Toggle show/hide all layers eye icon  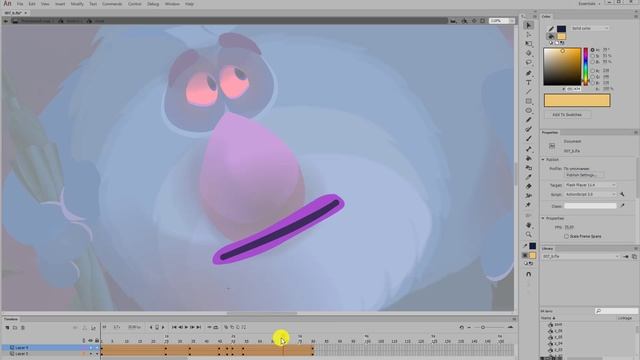click(90, 340)
